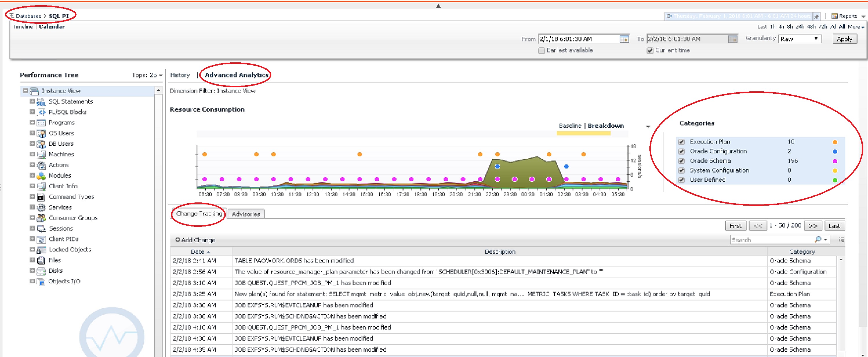Click the Add Change plus icon
This screenshot has height=357, width=868.
pos(178,240)
